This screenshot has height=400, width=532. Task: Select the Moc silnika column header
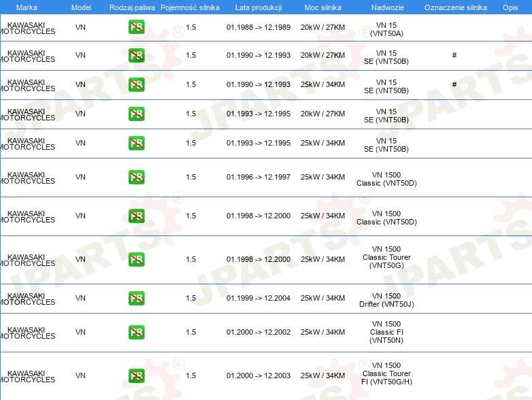pyautogui.click(x=323, y=7)
